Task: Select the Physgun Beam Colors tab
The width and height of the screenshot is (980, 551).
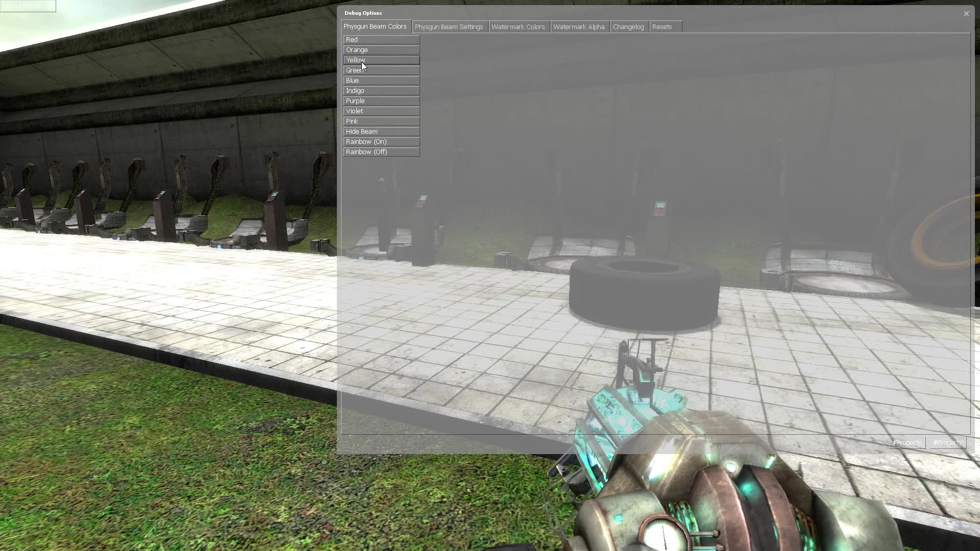Action: tap(376, 27)
